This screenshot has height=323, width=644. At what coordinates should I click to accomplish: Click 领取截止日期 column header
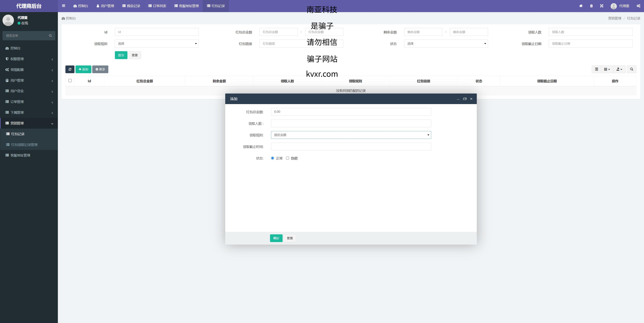pyautogui.click(x=547, y=81)
